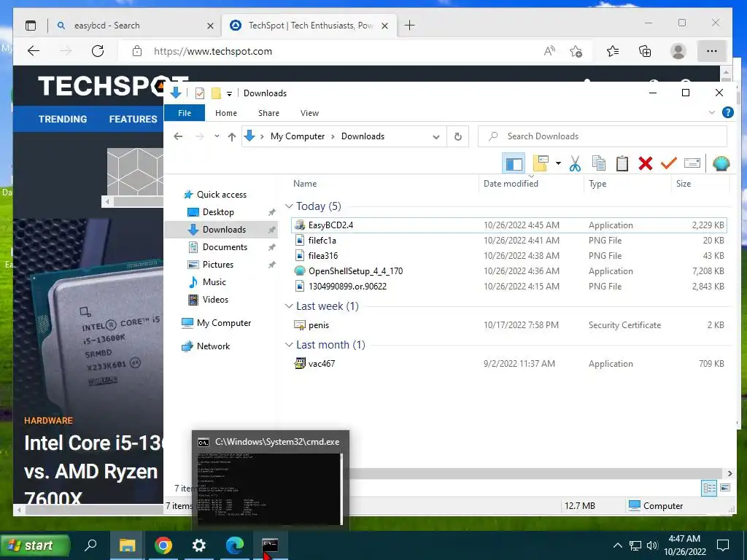The height and width of the screenshot is (560, 747).
Task: Open recent locations dropdown in Explorer
Action: point(217,136)
